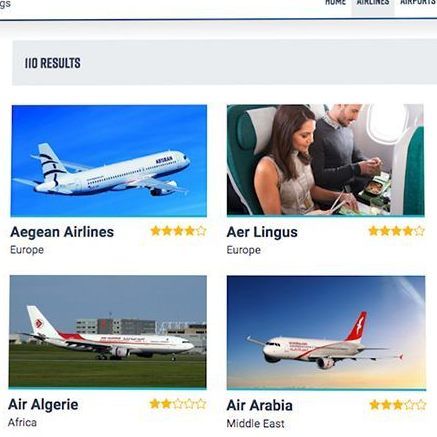This screenshot has width=437, height=437.
Task: Select the Airlines menu tab
Action: pos(373,4)
